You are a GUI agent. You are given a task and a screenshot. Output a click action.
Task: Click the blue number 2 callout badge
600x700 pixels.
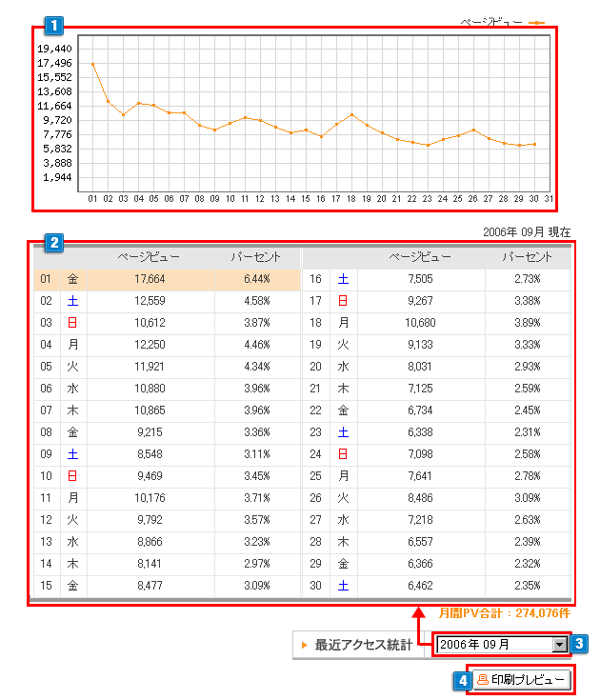(54, 242)
